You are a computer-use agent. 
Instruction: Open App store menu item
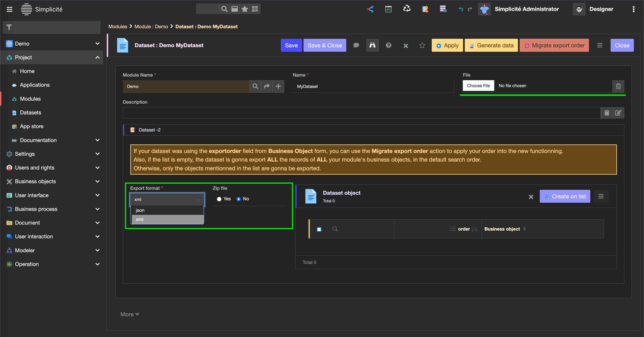[x=31, y=126]
